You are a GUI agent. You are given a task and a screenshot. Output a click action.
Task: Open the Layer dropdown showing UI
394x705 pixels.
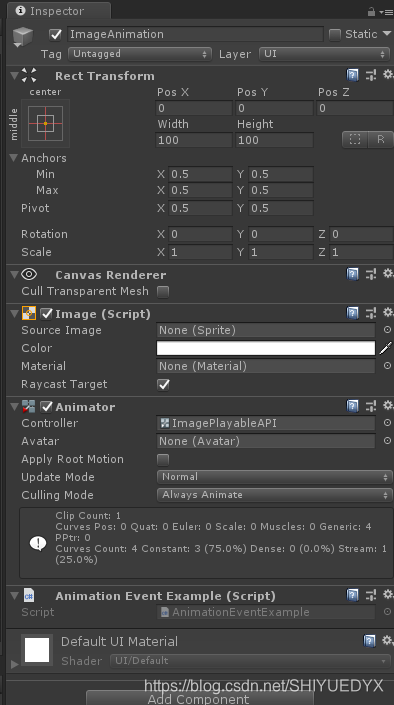pos(324,54)
